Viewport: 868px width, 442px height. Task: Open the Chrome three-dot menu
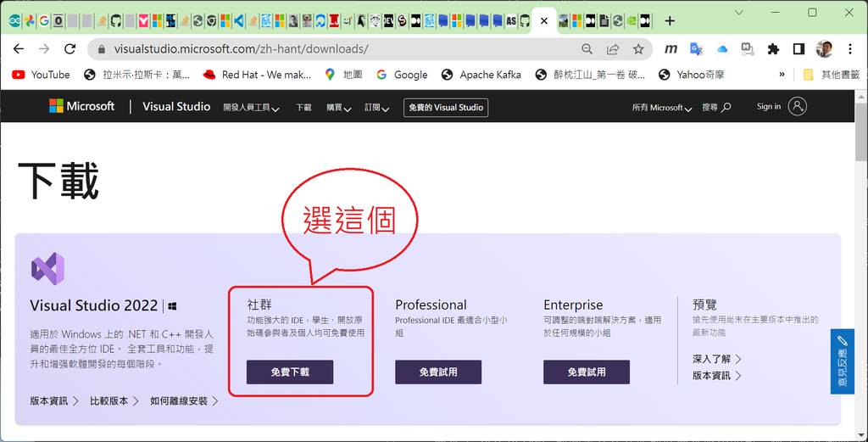click(850, 49)
